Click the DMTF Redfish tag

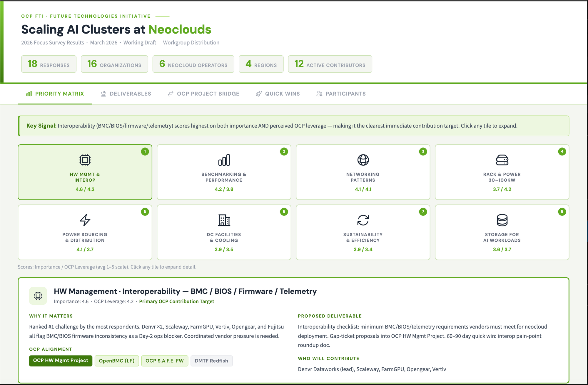(x=211, y=361)
